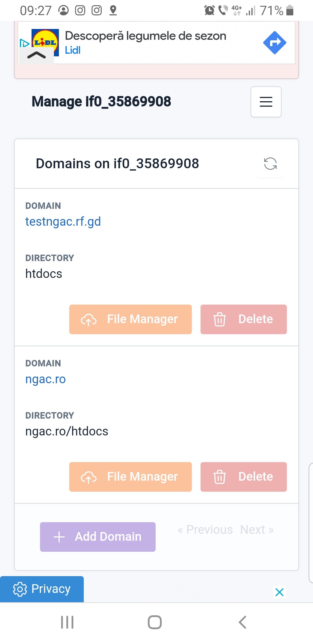Open the testngac.rf.gd domain link
This screenshot has height=644, width=313.
[63, 222]
